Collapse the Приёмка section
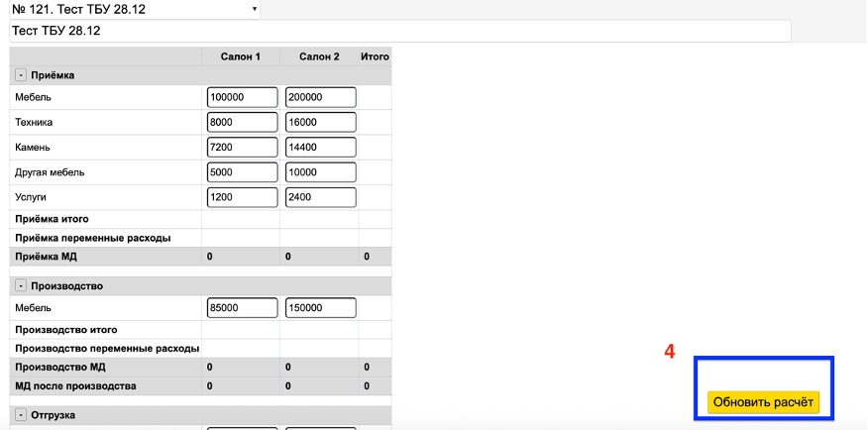This screenshot has height=430, width=868. pyautogui.click(x=21, y=75)
